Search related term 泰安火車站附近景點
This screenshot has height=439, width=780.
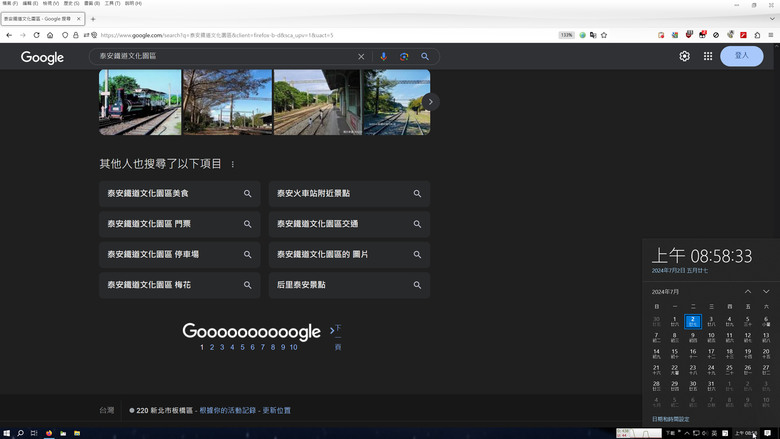(349, 193)
